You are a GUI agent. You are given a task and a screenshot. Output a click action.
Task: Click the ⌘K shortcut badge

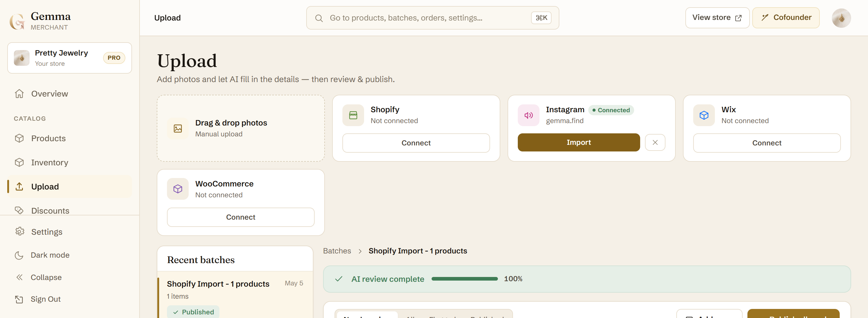click(x=541, y=18)
